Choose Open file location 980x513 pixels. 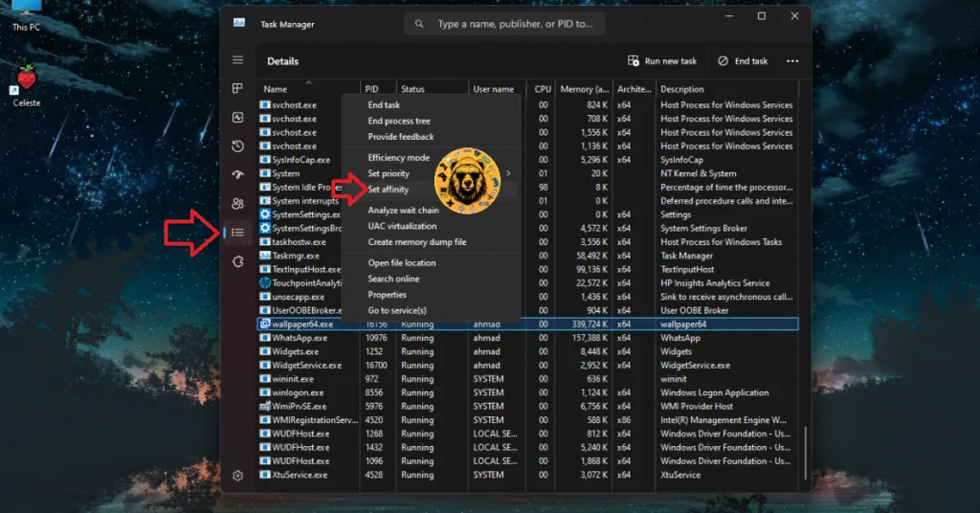tap(402, 262)
